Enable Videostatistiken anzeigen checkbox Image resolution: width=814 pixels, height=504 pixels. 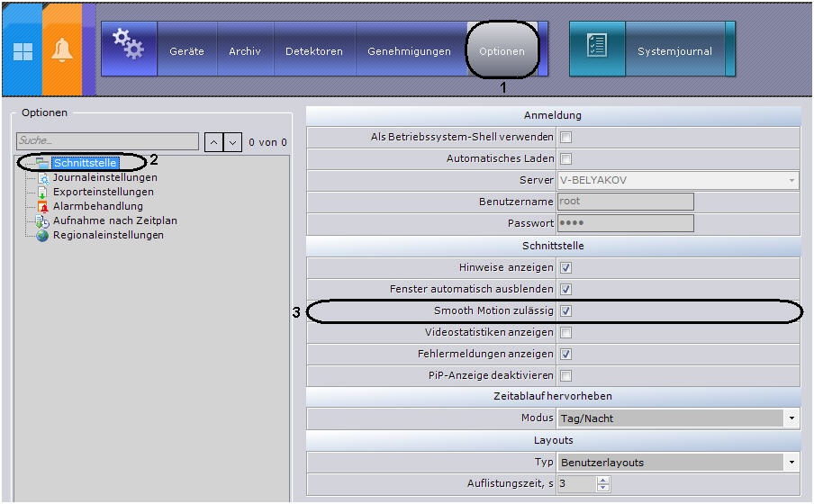point(565,332)
